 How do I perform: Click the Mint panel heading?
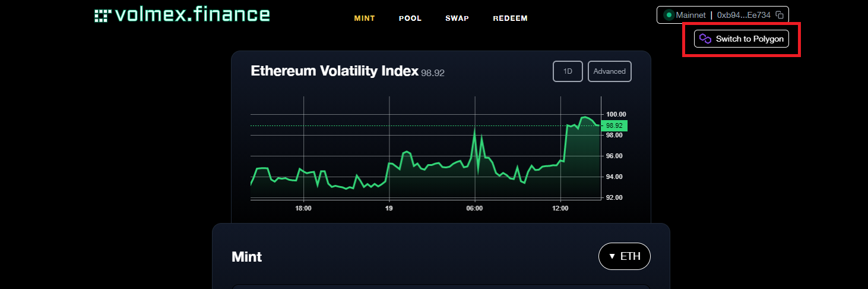tap(246, 257)
